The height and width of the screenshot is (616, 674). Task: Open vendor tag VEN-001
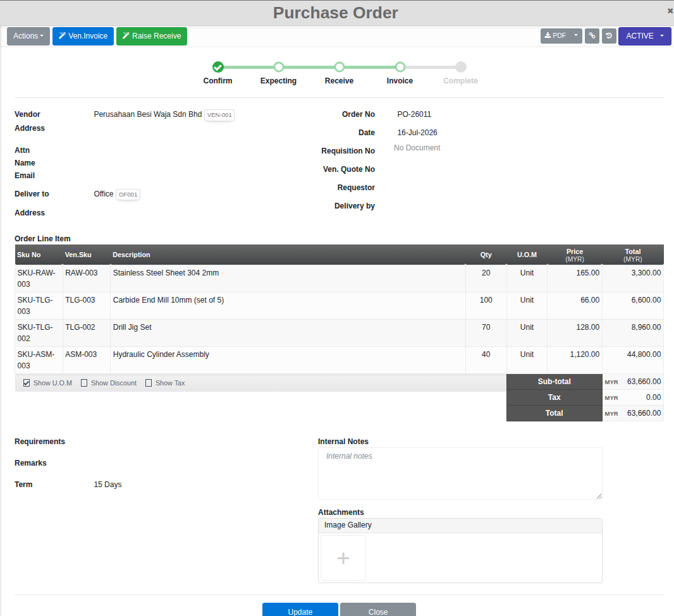tap(219, 115)
